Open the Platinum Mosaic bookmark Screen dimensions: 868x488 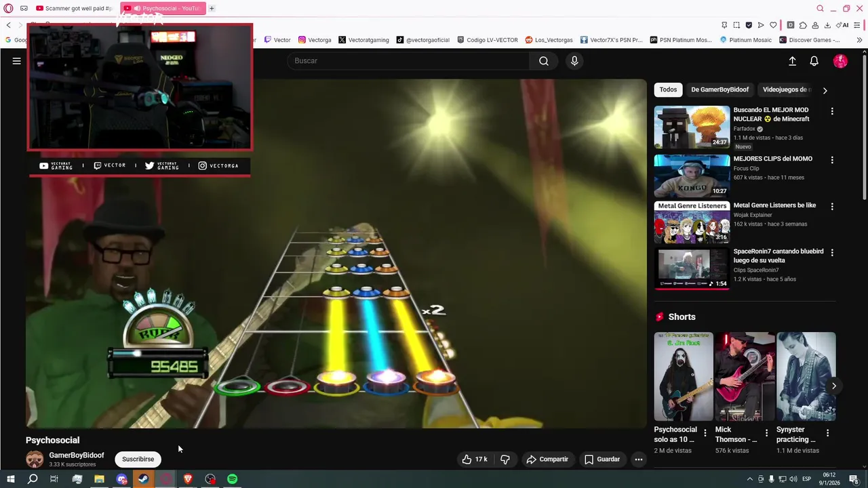coord(745,40)
